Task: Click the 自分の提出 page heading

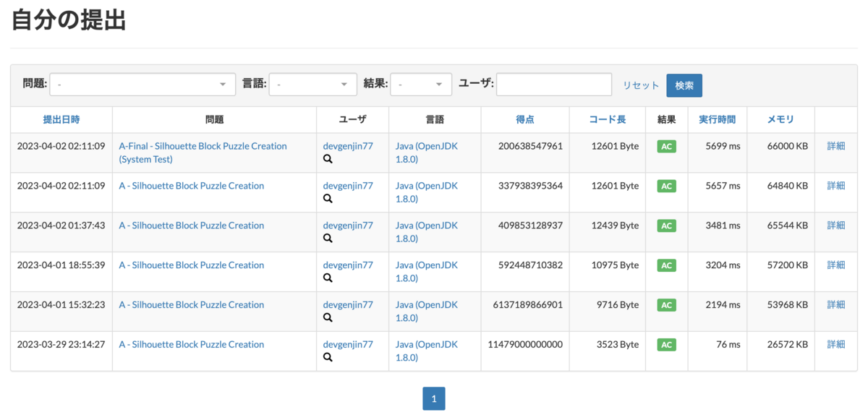Action: coord(69,20)
